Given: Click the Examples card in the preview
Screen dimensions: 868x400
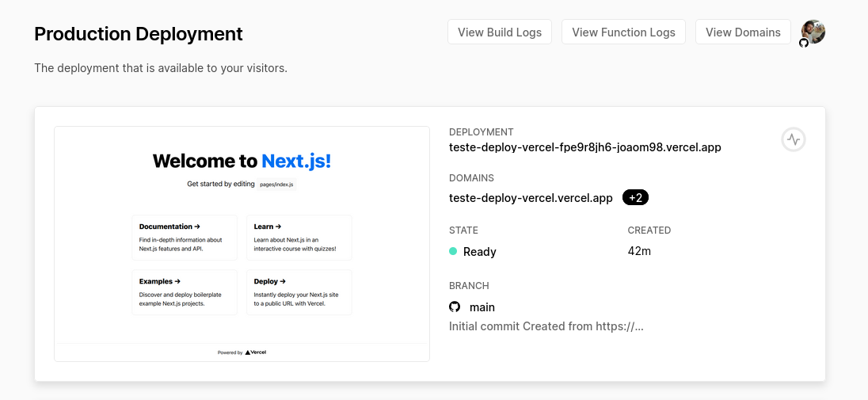Looking at the screenshot, I should (185, 292).
